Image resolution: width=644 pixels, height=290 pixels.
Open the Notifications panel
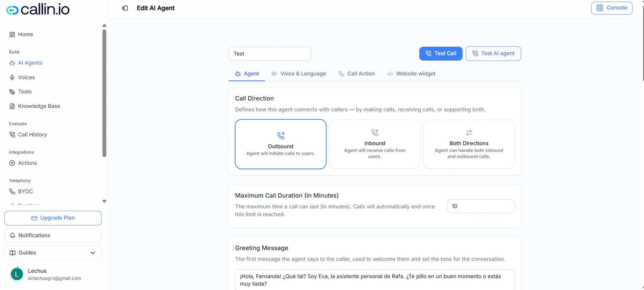53,236
